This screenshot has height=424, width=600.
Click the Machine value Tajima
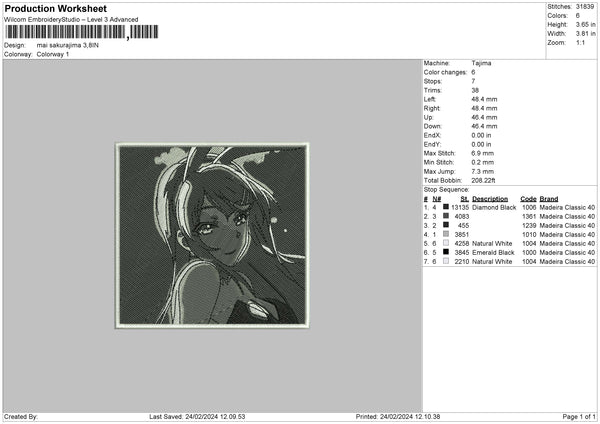pos(481,63)
